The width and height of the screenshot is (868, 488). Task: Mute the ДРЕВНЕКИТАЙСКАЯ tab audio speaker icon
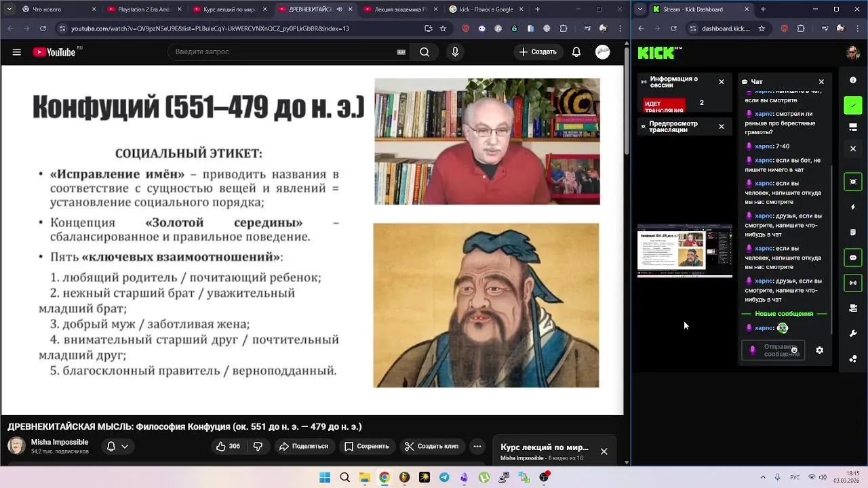pyautogui.click(x=339, y=9)
